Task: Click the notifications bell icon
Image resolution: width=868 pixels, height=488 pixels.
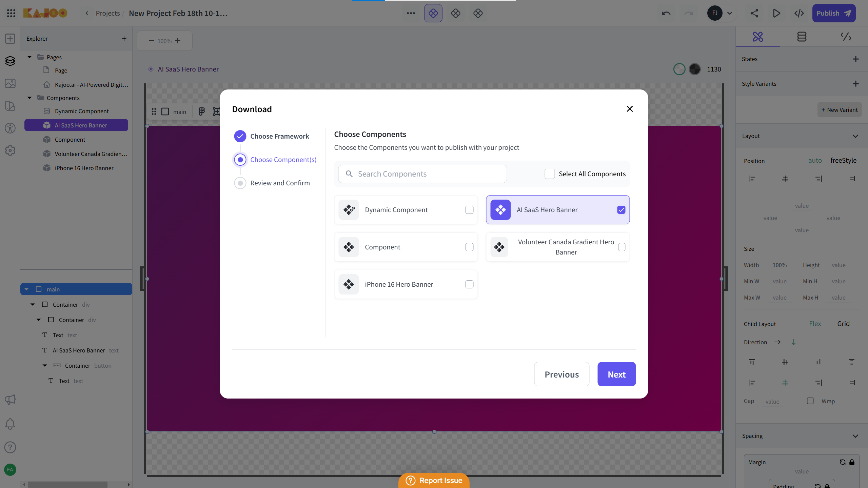Action: pyautogui.click(x=10, y=424)
